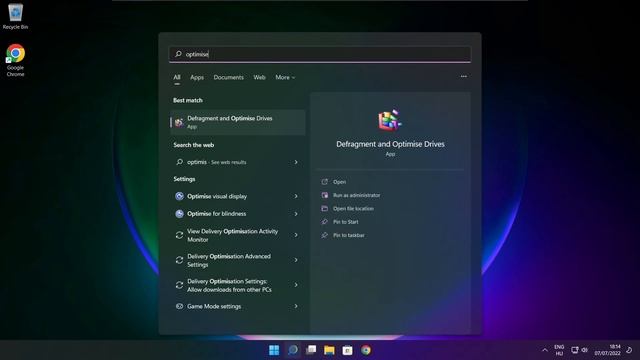Launch File Explorer from the taskbar
This screenshot has width=640, height=360.
329,350
